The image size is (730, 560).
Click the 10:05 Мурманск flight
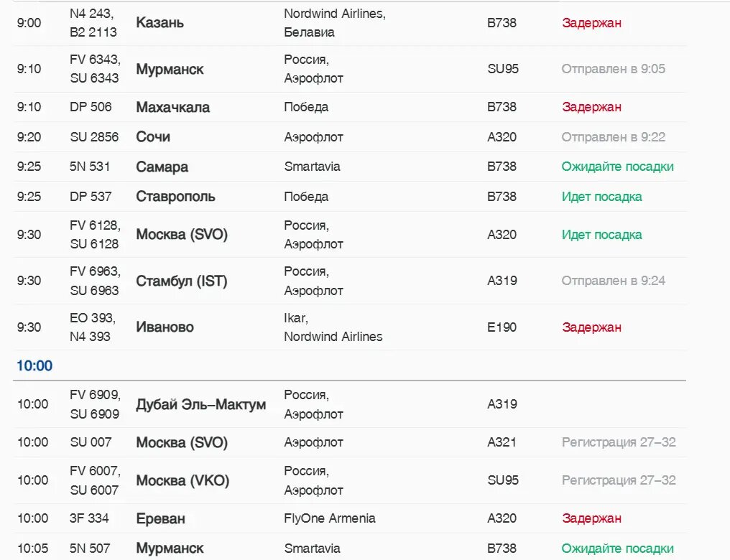pyautogui.click(x=170, y=549)
